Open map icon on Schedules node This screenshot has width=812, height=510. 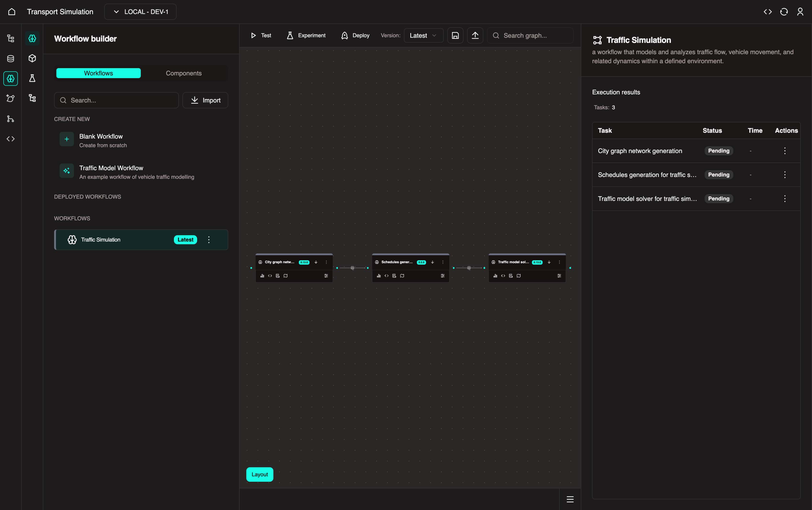click(402, 276)
